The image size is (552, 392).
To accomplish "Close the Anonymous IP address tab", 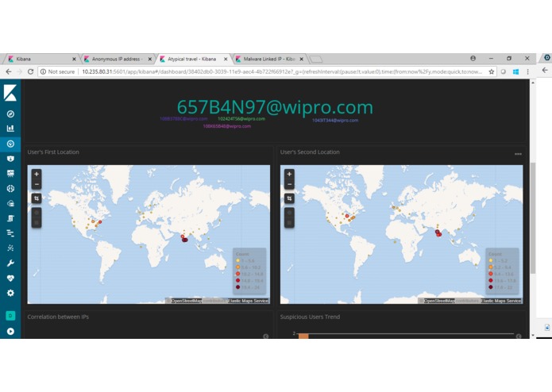I will pyautogui.click(x=150, y=59).
